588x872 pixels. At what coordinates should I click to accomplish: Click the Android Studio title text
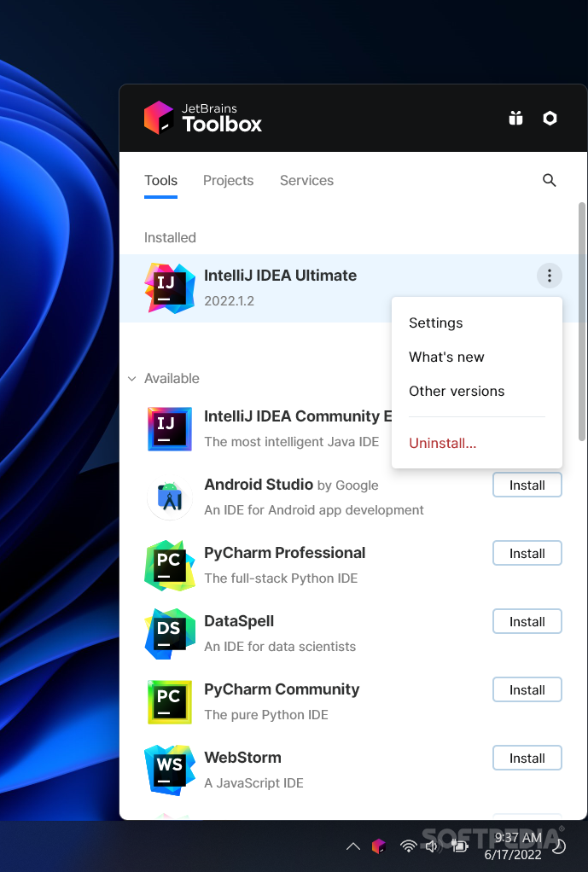click(x=259, y=485)
